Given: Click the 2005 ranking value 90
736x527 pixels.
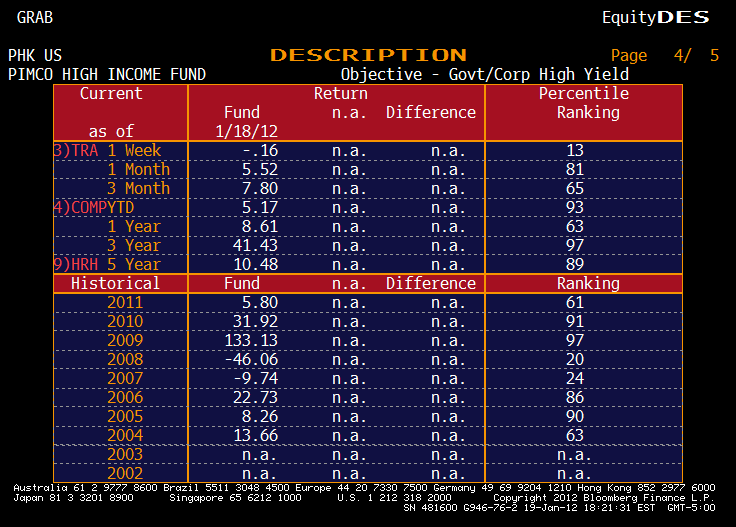Looking at the screenshot, I should [575, 417].
